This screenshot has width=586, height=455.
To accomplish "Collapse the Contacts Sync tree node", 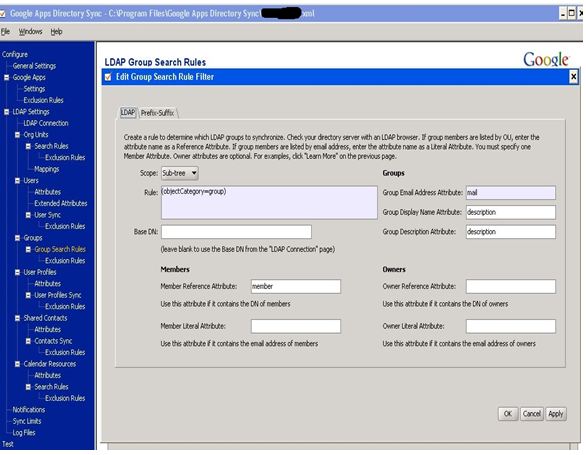I will click(x=28, y=341).
